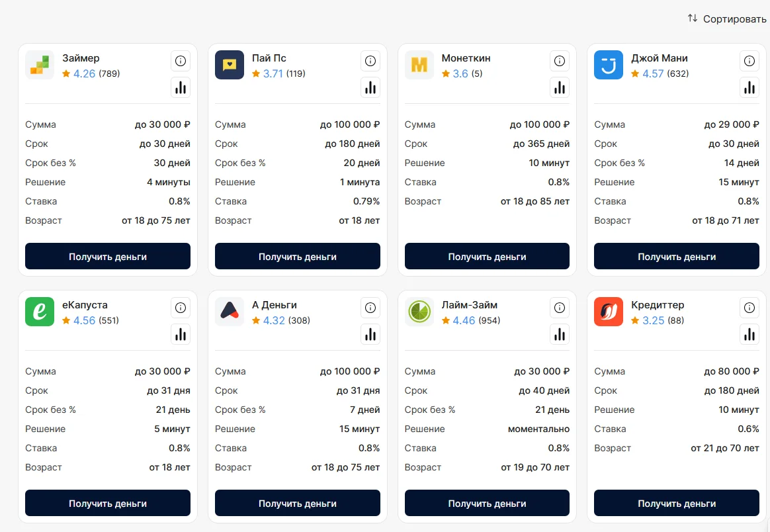Screen dimensions: 770x532
Task: Click the value от 21 до 70 лет
Action: pyautogui.click(x=725, y=448)
